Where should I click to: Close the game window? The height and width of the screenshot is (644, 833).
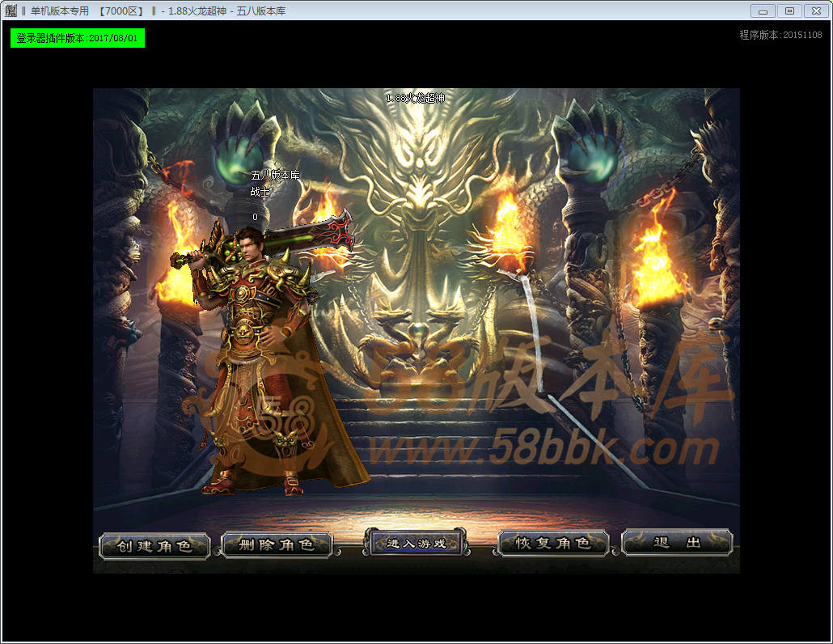(817, 11)
